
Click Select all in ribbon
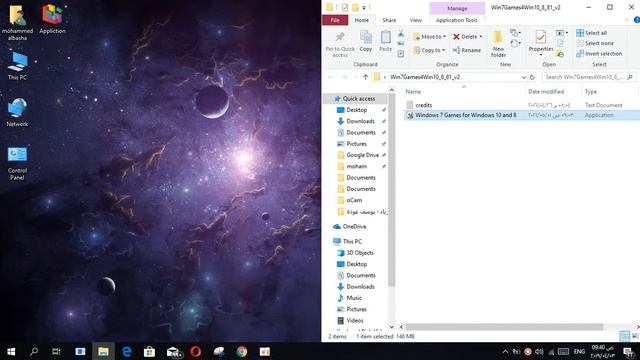(x=591, y=33)
